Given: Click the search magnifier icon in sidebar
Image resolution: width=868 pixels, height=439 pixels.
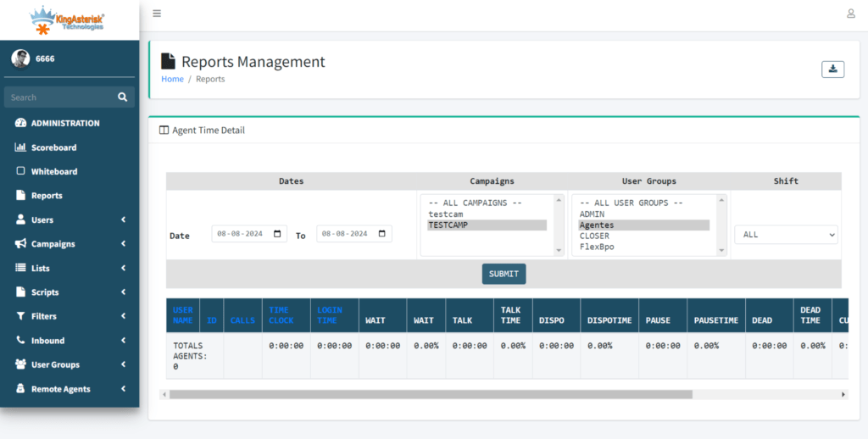Looking at the screenshot, I should (x=122, y=97).
